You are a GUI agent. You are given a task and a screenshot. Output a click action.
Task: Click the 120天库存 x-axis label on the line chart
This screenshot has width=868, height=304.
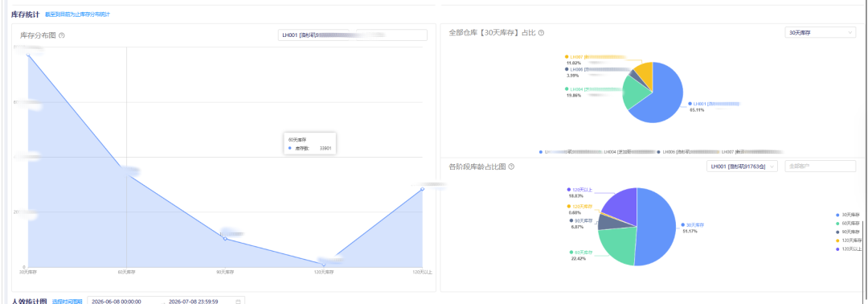(324, 272)
